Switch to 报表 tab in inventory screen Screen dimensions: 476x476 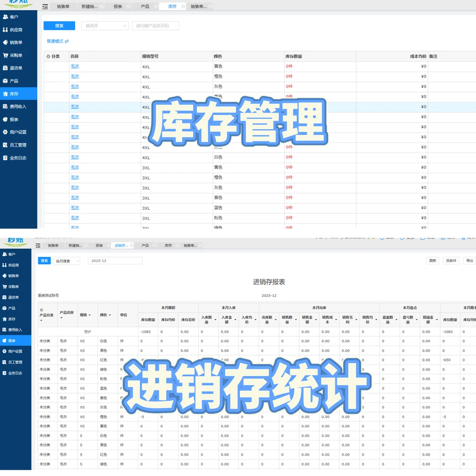[x=118, y=6]
